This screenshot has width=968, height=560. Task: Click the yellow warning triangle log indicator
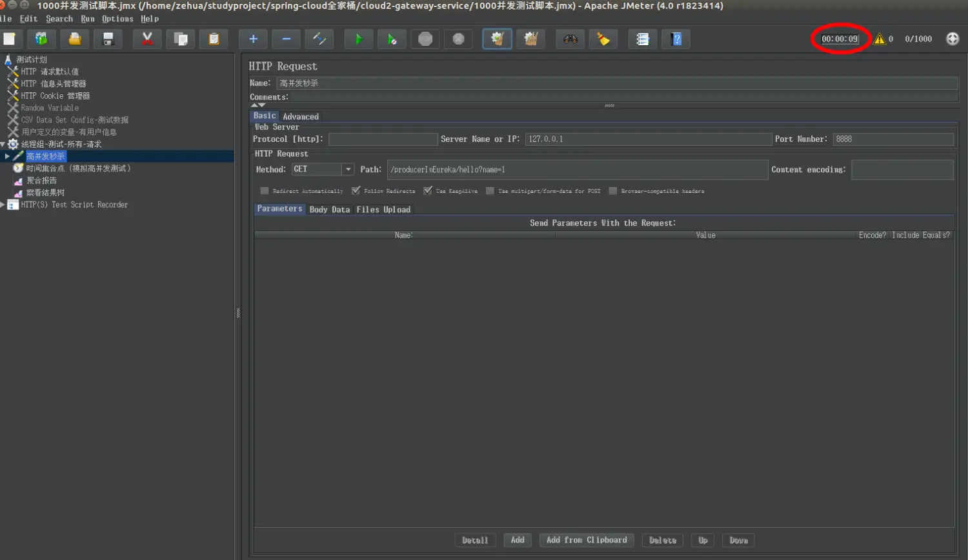coord(880,39)
